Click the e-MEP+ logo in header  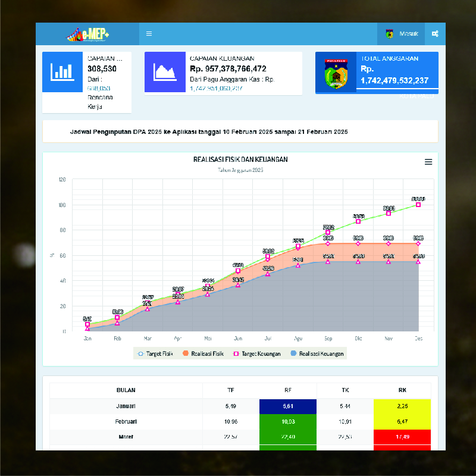pos(87,34)
